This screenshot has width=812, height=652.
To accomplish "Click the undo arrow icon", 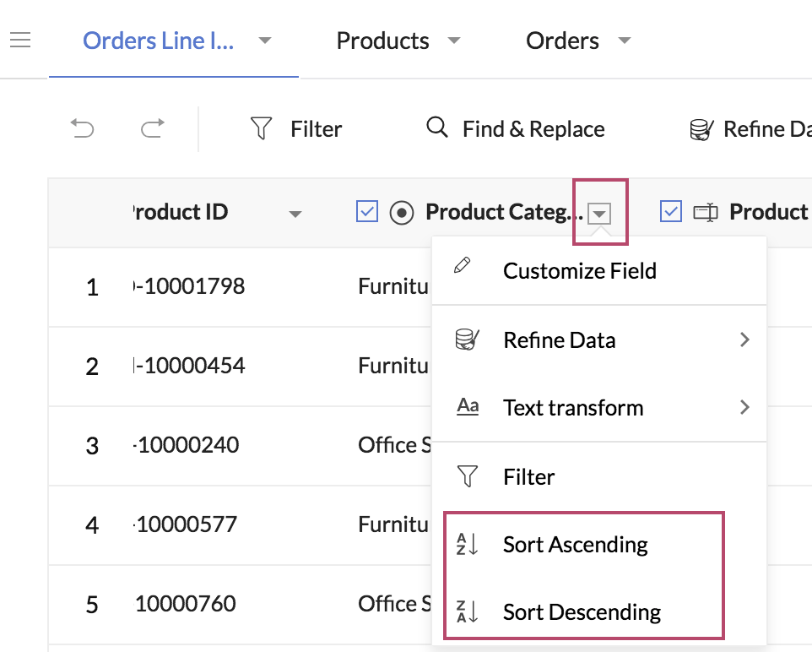I will [x=83, y=128].
